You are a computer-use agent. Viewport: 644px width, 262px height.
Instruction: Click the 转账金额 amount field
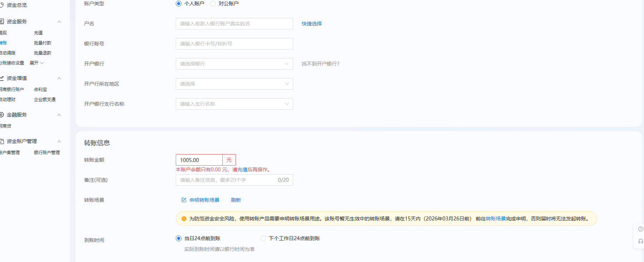click(199, 160)
